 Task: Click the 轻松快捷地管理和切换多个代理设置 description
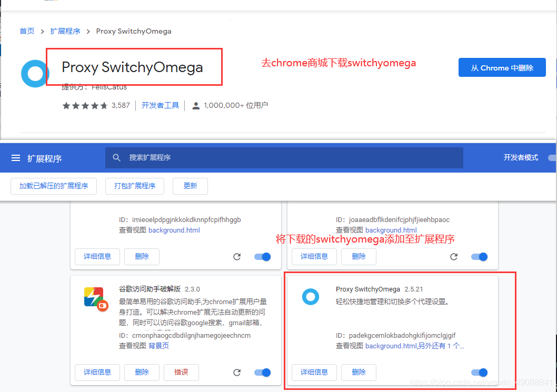[x=393, y=302]
